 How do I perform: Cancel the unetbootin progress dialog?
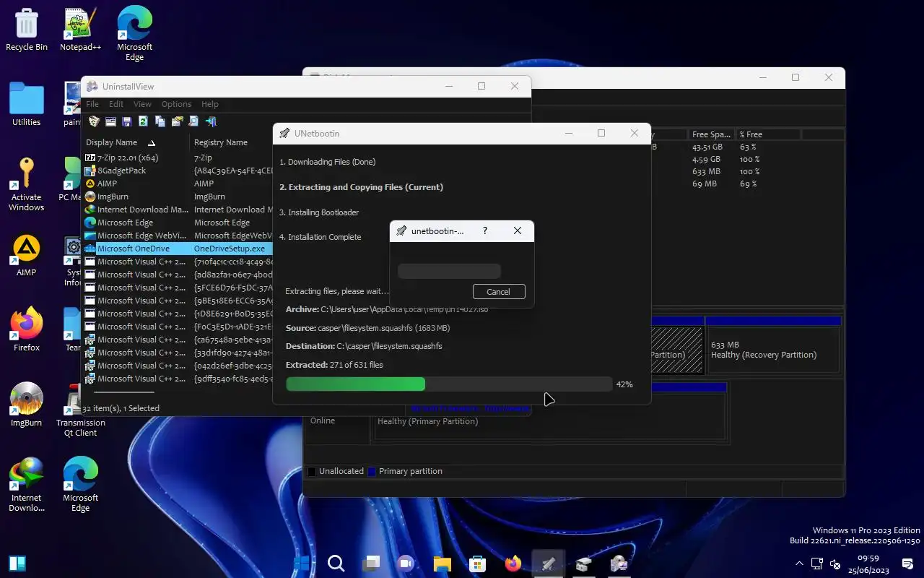coord(499,292)
